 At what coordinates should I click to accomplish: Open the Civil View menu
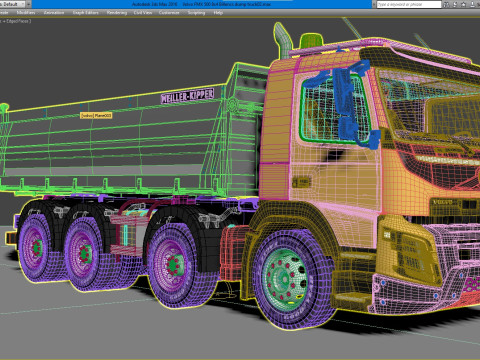tap(143, 13)
